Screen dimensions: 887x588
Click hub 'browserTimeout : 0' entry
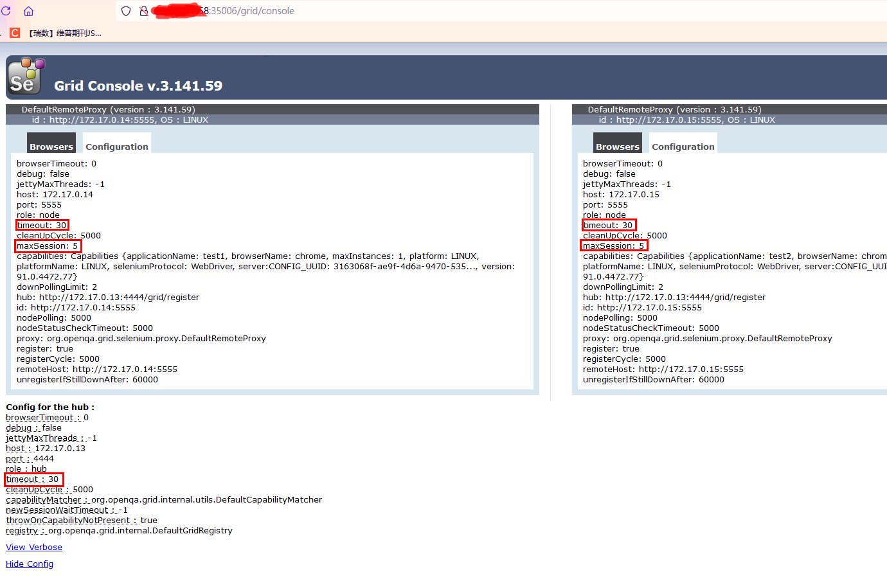(48, 418)
